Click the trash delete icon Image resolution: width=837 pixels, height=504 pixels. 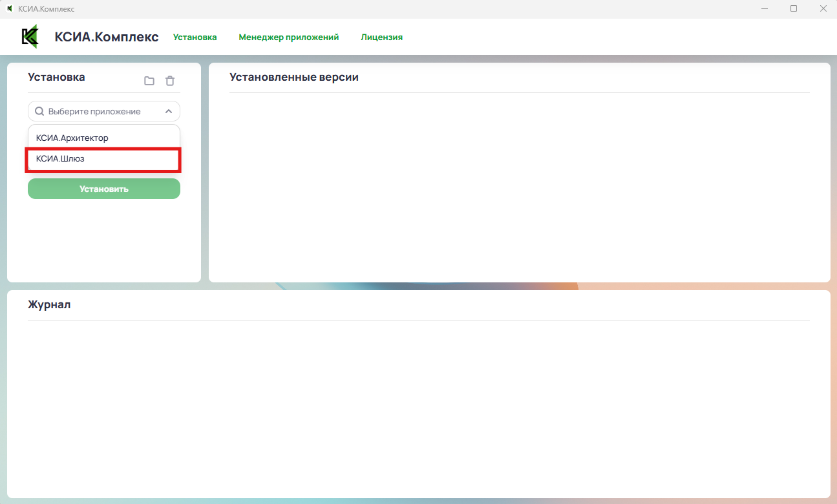(x=170, y=81)
